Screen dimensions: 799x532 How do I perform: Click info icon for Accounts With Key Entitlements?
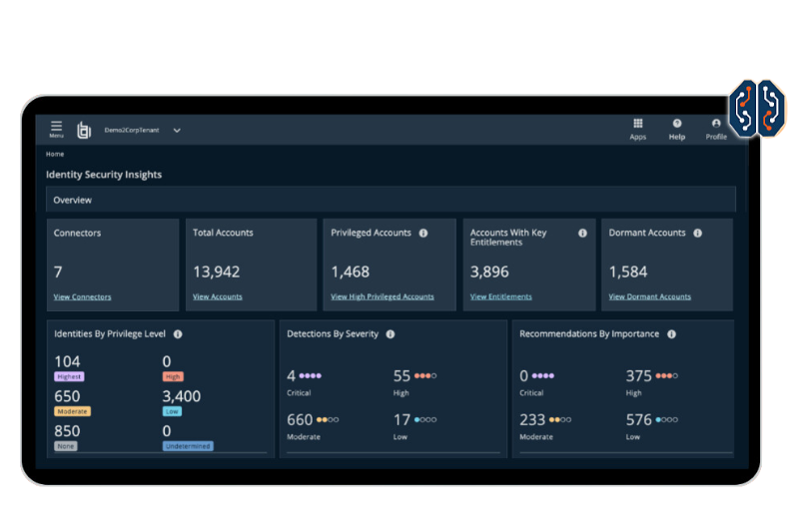582,233
